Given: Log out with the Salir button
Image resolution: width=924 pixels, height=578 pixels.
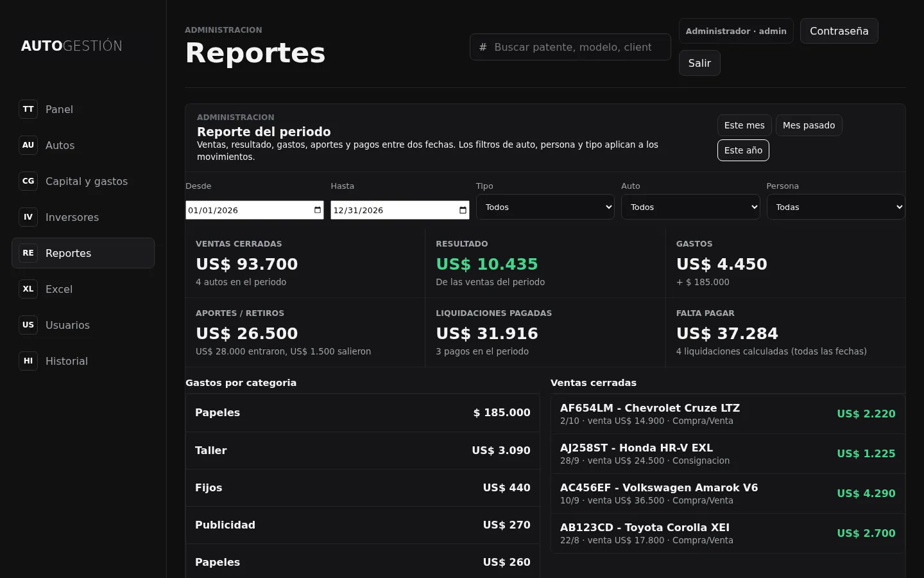Looking at the screenshot, I should (x=699, y=63).
